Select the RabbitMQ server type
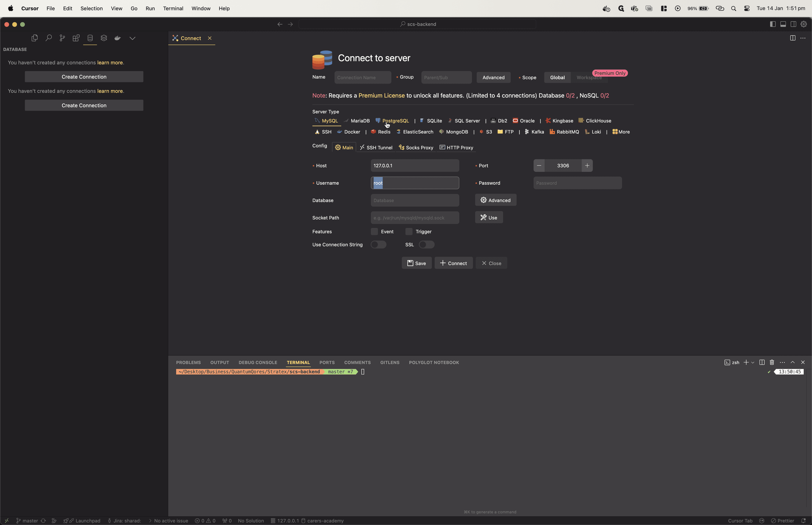812x525 pixels. 564,132
